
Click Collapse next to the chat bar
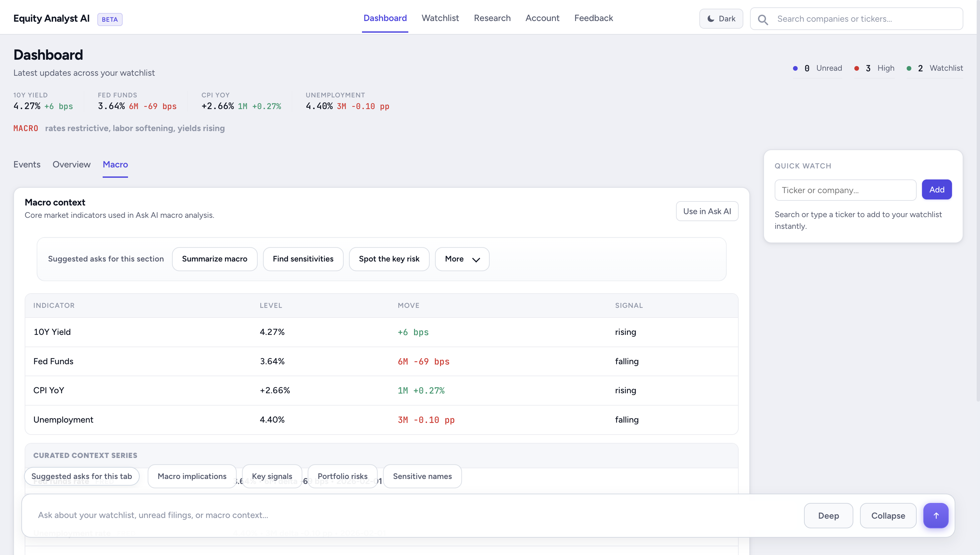click(888, 515)
